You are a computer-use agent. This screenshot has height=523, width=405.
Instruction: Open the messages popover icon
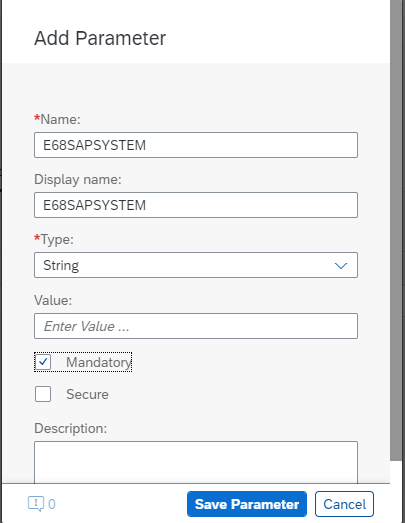[x=36, y=504]
